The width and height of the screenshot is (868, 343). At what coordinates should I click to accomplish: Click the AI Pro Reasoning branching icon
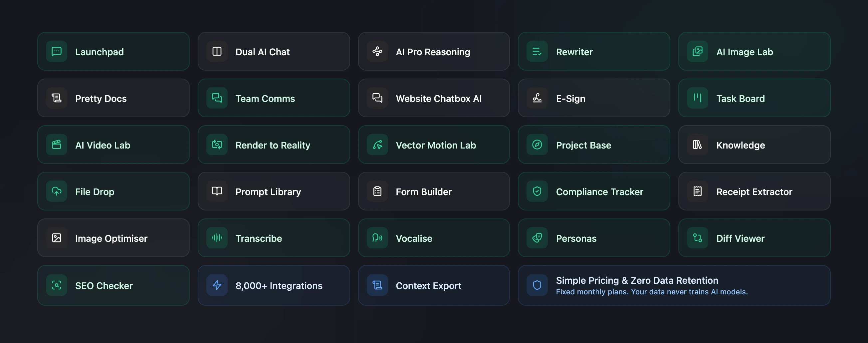coord(377,52)
